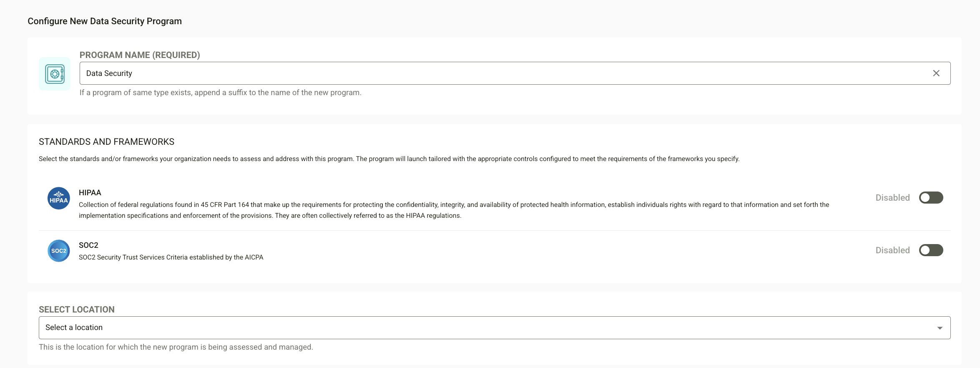
Task: Click the SOC2 framework logo
Action: point(59,251)
